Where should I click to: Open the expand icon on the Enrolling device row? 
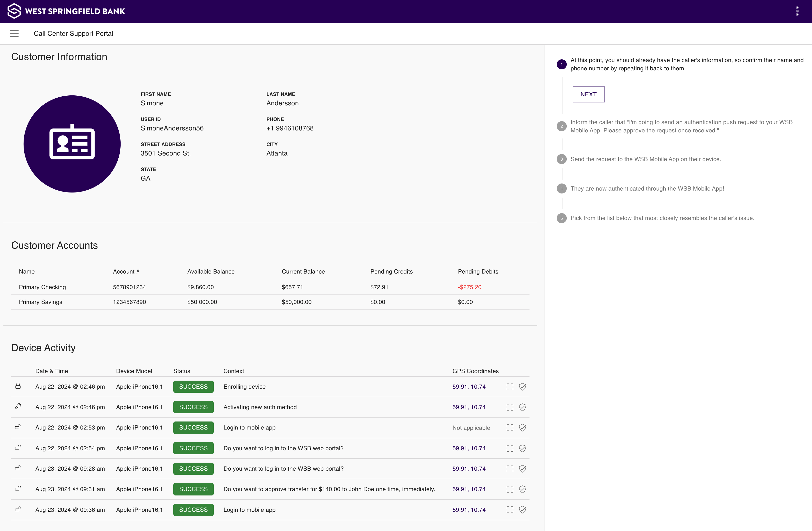point(510,386)
